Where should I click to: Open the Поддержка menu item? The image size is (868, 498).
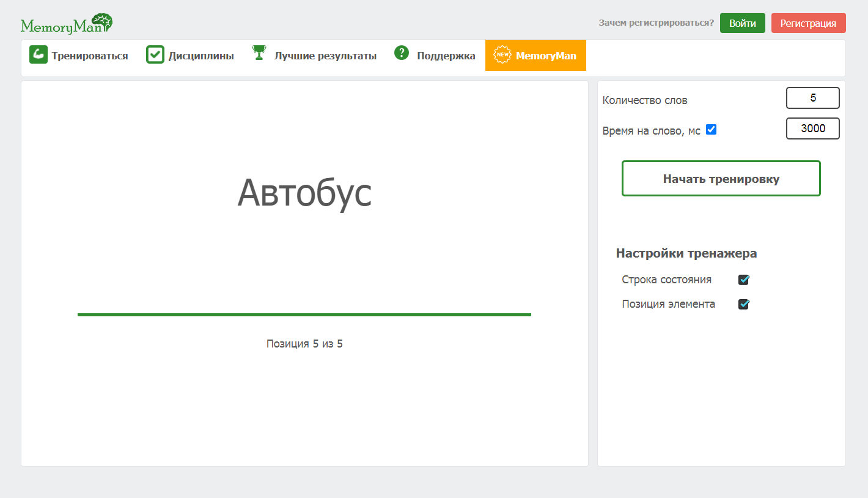[435, 56]
